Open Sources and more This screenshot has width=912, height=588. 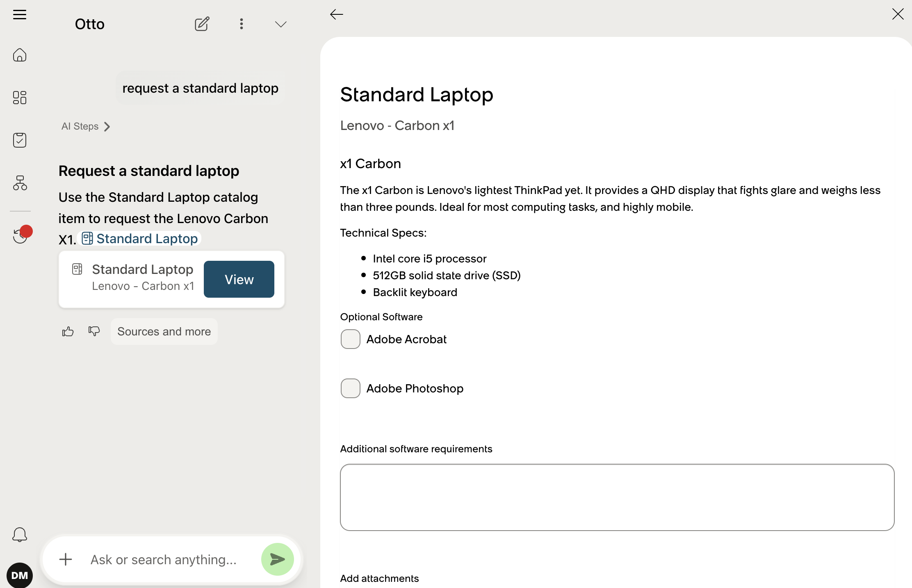(x=164, y=331)
